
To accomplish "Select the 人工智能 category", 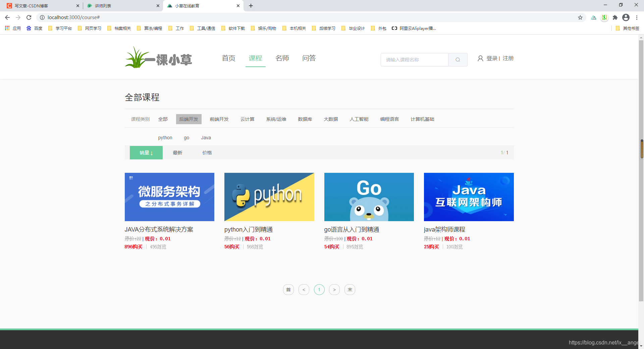I will [x=359, y=119].
